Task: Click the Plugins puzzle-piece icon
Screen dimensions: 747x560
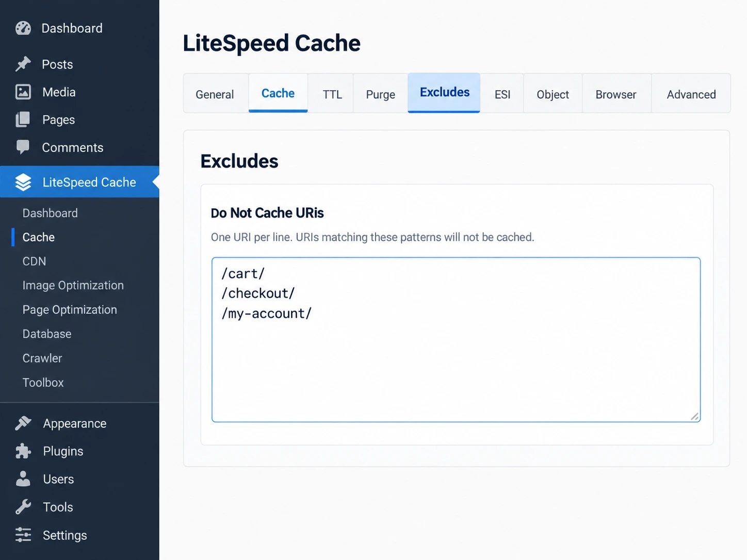Action: tap(23, 451)
